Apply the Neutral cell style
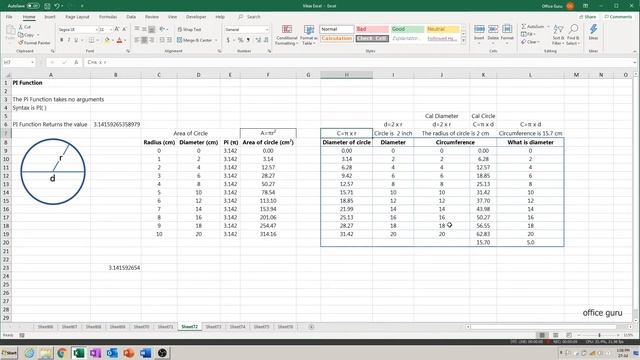 (443, 29)
